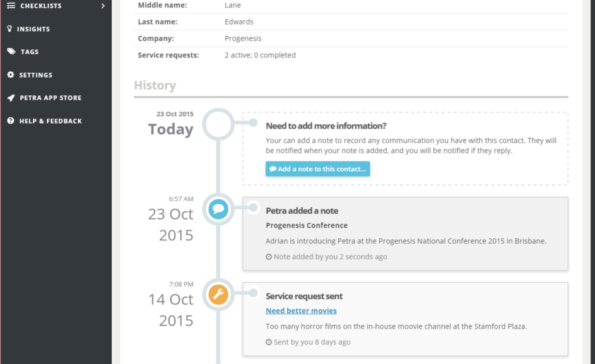595x364 pixels.
Task: Expand the Checklists chevron arrow
Action: point(103,6)
